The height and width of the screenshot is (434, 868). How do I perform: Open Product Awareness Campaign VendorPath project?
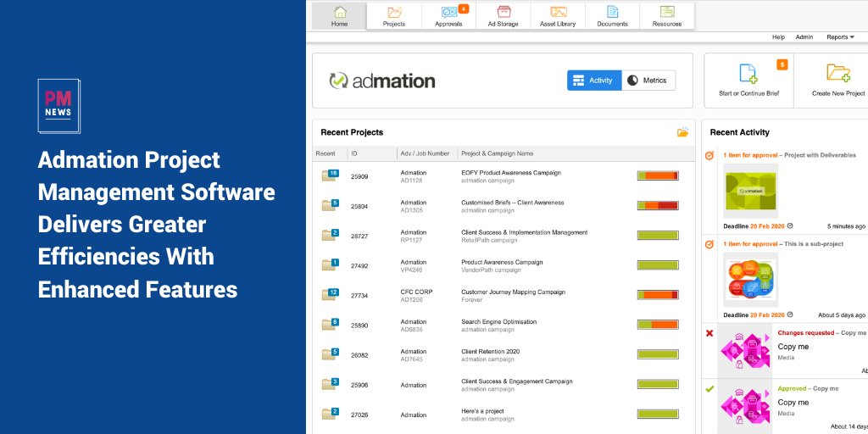tap(502, 263)
